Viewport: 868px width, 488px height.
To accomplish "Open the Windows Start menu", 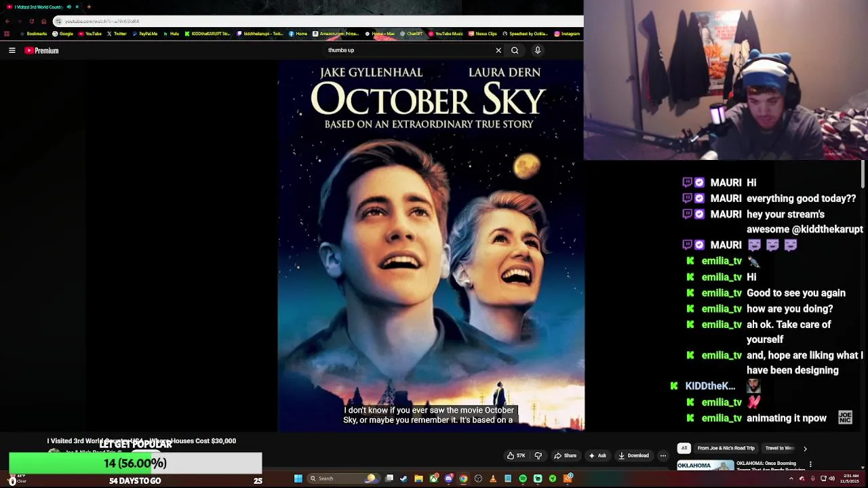I will [x=298, y=479].
